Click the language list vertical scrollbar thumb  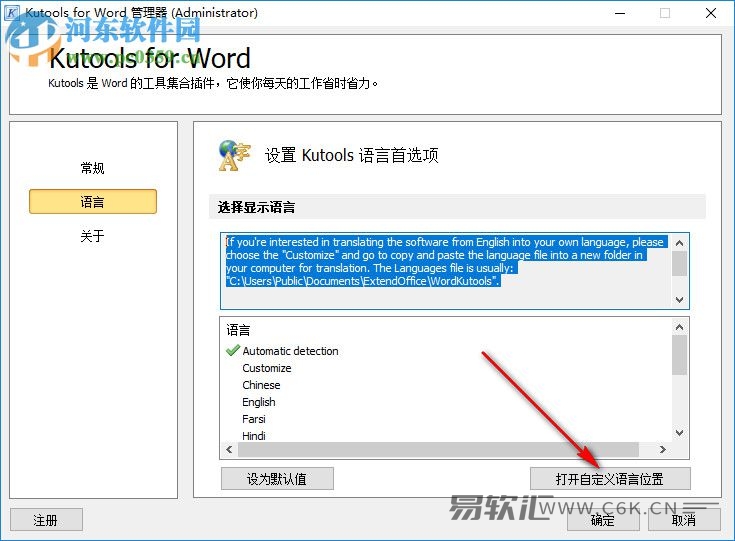point(679,355)
